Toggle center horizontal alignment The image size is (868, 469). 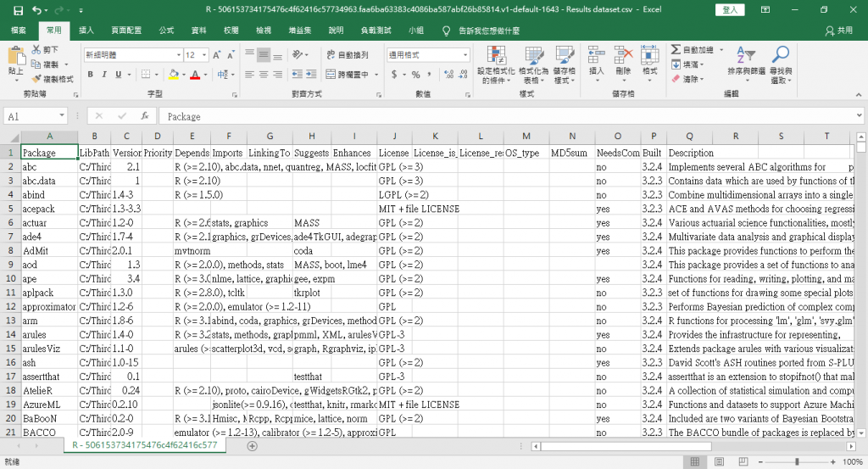264,74
